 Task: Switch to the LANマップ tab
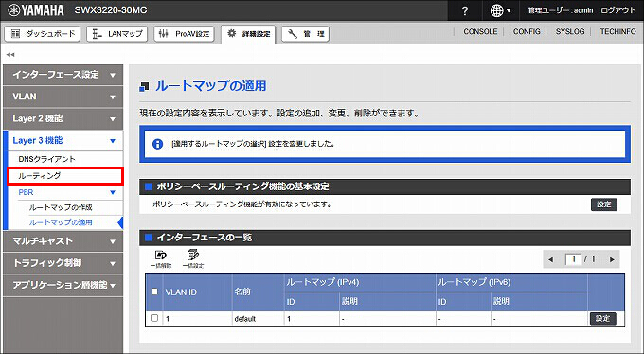coord(117,34)
